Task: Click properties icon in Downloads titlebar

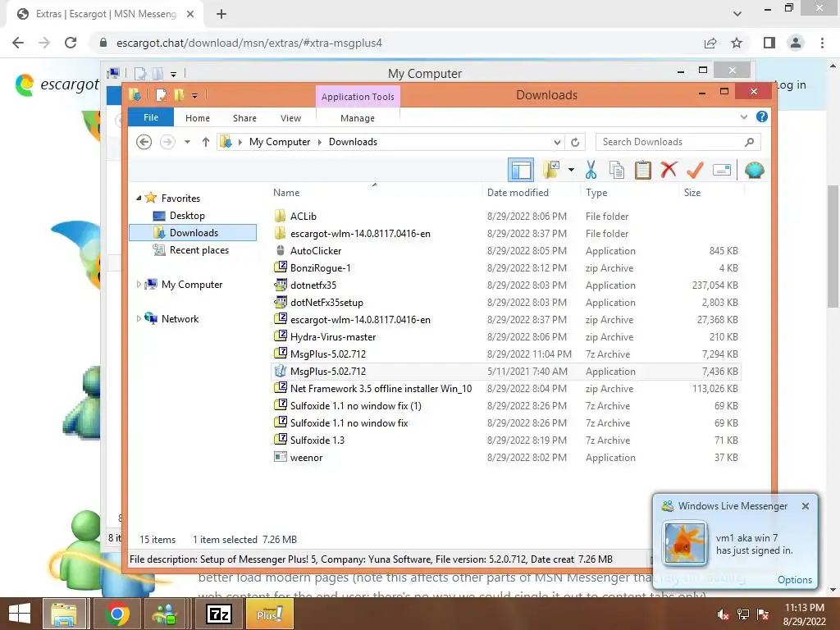Action: coord(161,95)
